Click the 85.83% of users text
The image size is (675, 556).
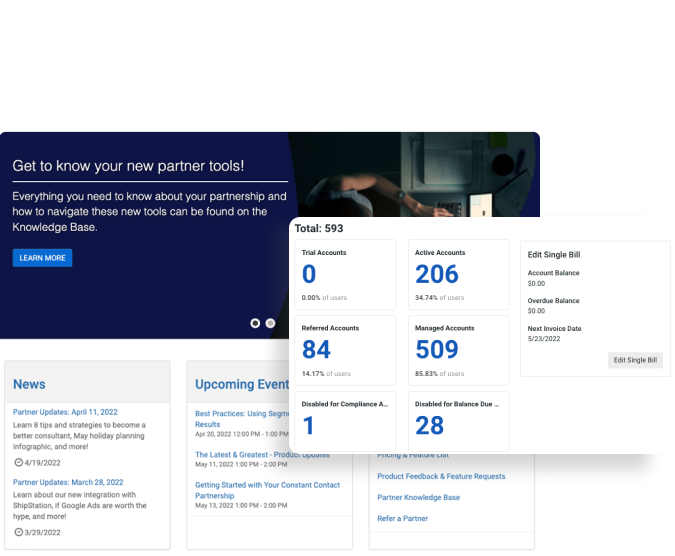pos(440,374)
